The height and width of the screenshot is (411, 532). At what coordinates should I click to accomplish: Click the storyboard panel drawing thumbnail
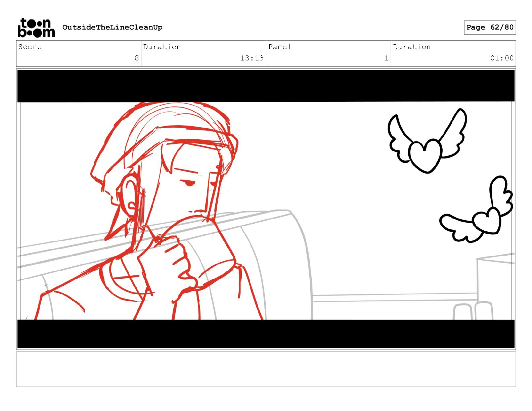coord(266,209)
